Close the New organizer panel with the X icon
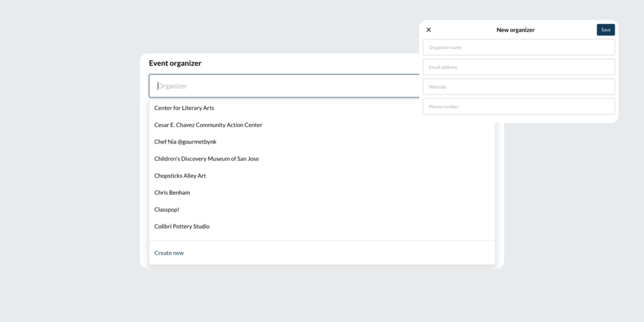The width and height of the screenshot is (644, 322). (x=429, y=30)
